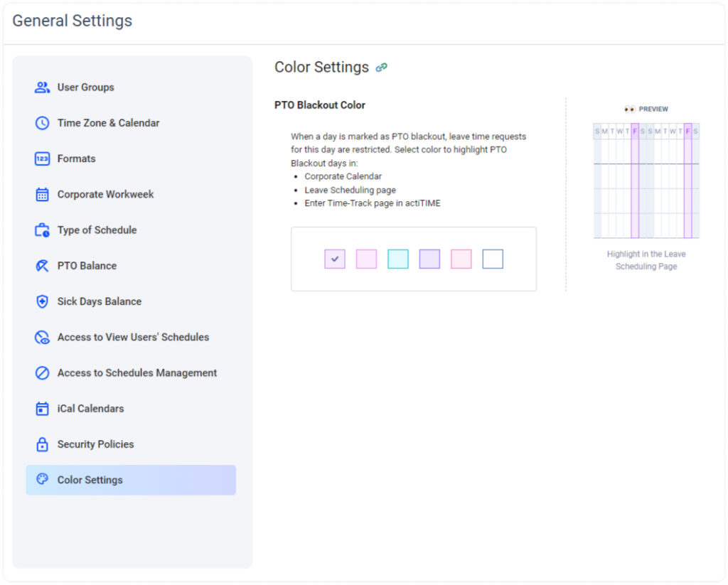Click the Time Zone & Calendar clock icon
The width and height of the screenshot is (728, 585).
(x=42, y=123)
